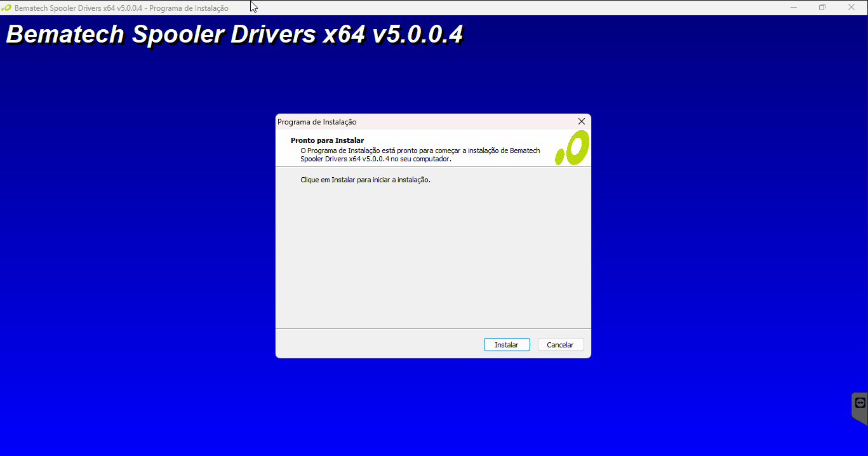The height and width of the screenshot is (456, 868).
Task: Close the main installer window
Action: pos(851,8)
